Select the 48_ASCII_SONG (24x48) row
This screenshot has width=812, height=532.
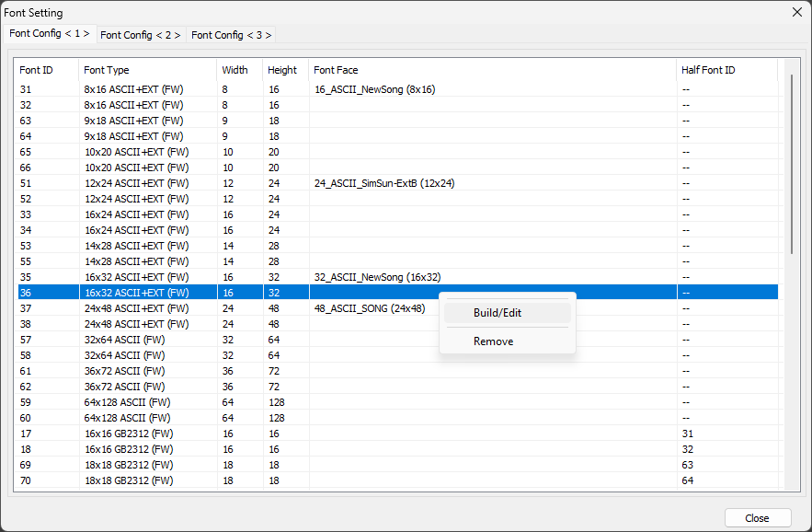point(370,308)
